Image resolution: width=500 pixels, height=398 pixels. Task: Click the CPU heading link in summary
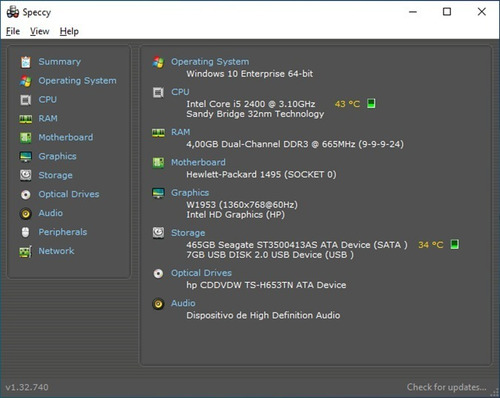click(180, 92)
